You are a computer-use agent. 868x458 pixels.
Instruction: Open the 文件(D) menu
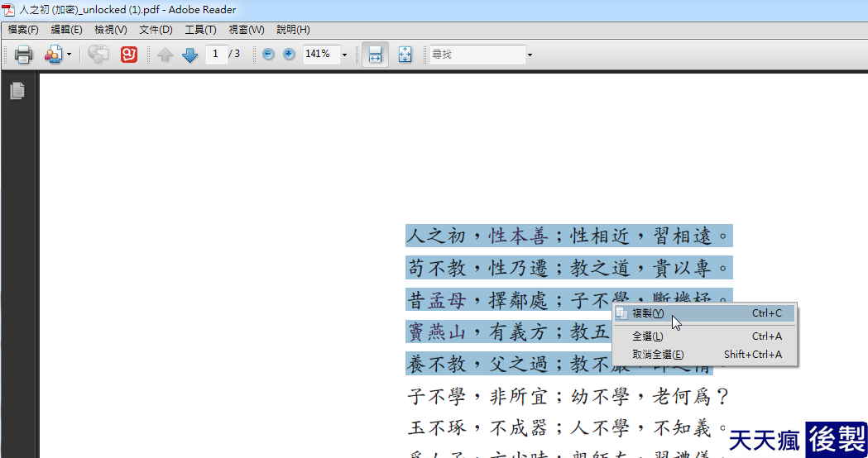coord(156,29)
